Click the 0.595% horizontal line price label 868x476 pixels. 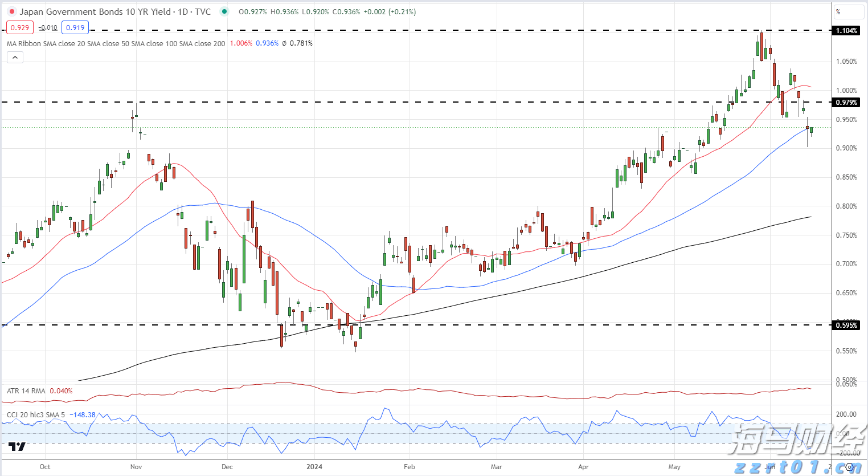tap(846, 326)
